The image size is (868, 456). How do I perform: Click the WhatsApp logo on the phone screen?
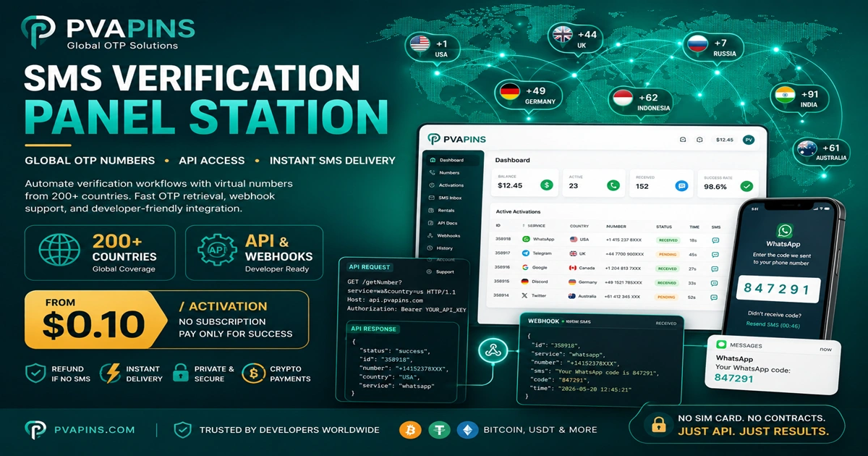coord(784,231)
